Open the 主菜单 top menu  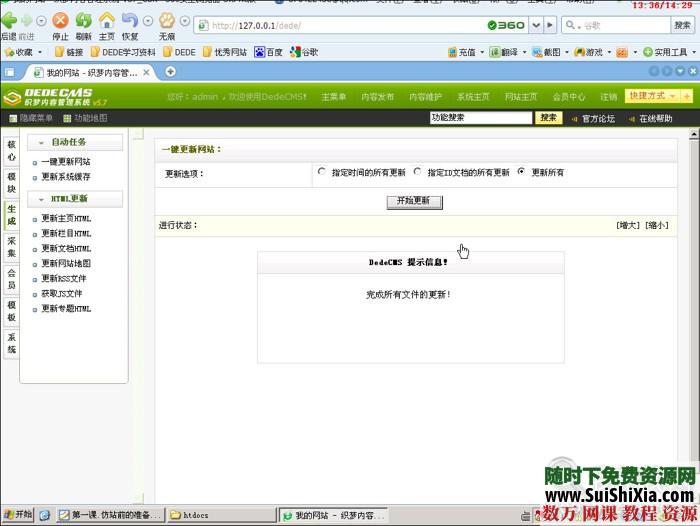(333, 97)
